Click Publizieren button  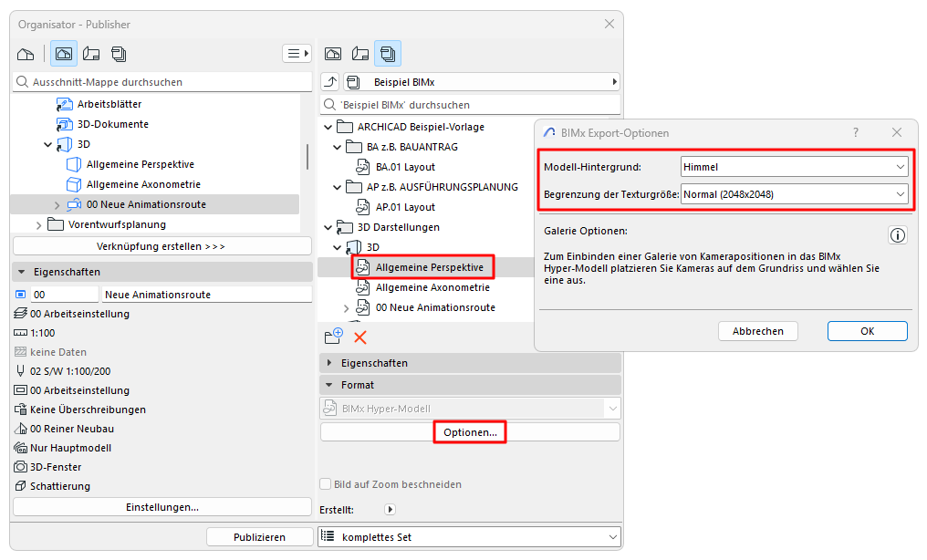coord(259,537)
